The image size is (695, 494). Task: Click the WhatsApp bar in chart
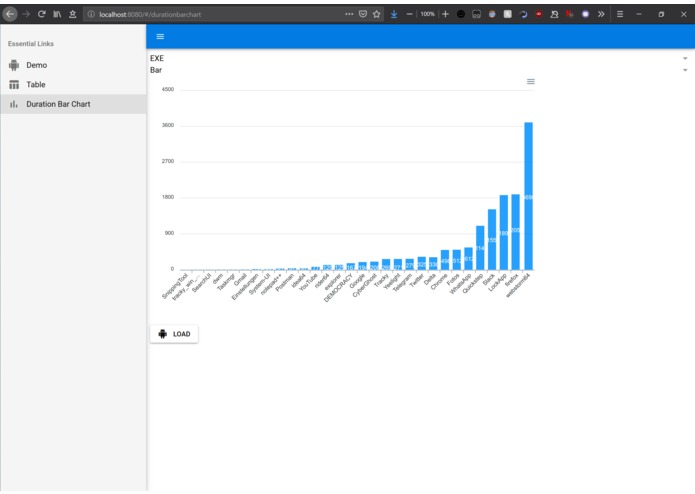pos(468,258)
